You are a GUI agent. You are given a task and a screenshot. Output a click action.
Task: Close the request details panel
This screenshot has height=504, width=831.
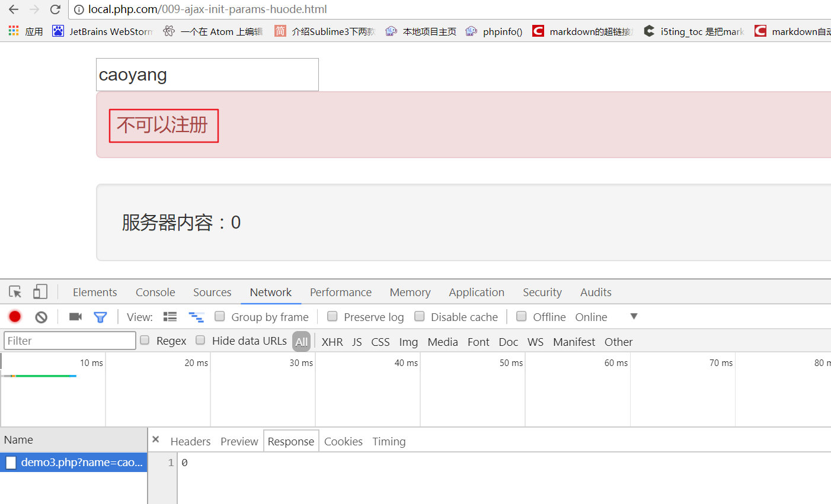tap(156, 439)
